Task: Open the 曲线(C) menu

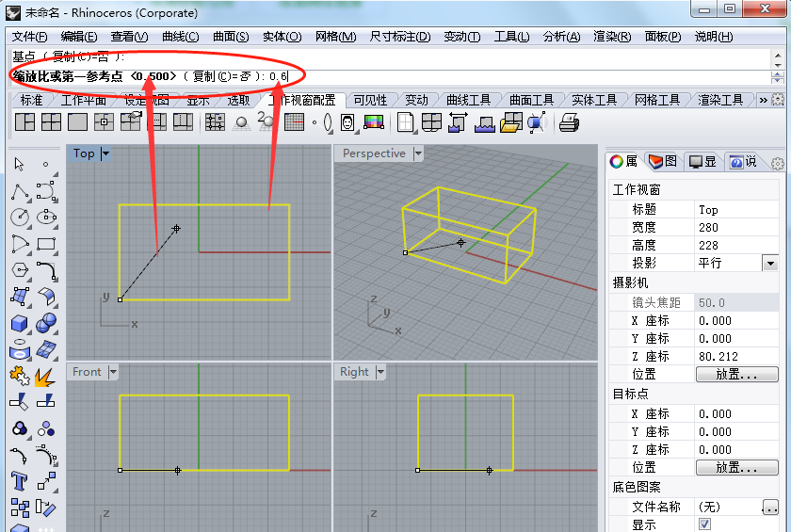Action: click(x=180, y=37)
